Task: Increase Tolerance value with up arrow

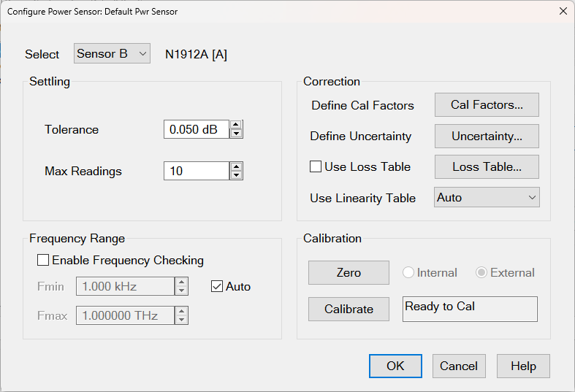Action: click(x=236, y=125)
